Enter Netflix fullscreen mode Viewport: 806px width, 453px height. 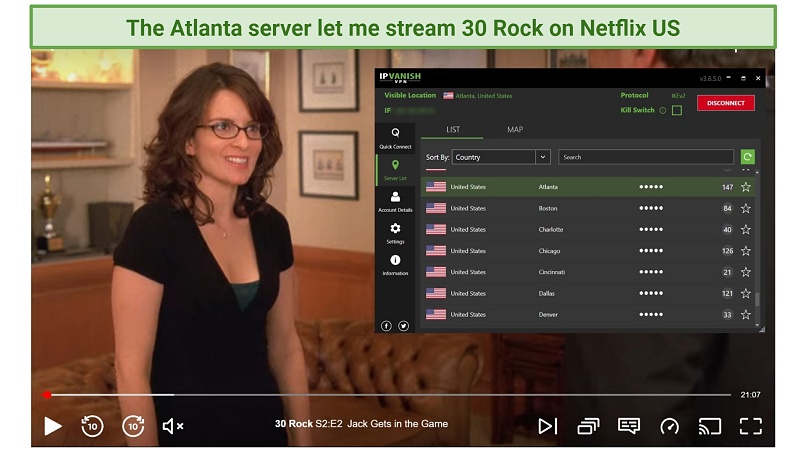[x=750, y=426]
